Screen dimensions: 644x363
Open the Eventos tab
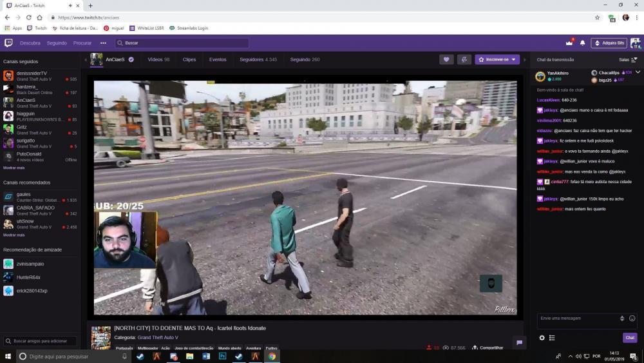[218, 59]
